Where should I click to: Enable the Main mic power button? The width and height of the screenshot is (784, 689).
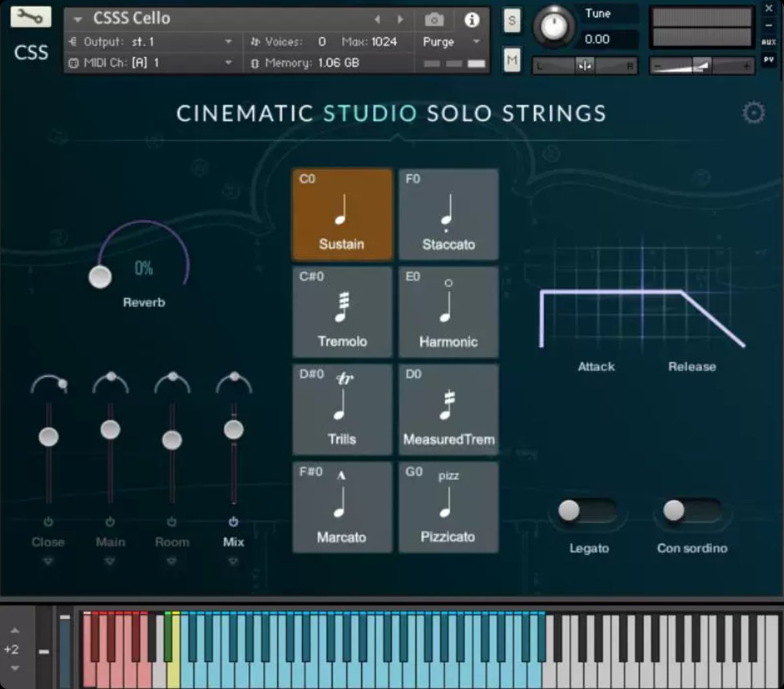click(110, 522)
